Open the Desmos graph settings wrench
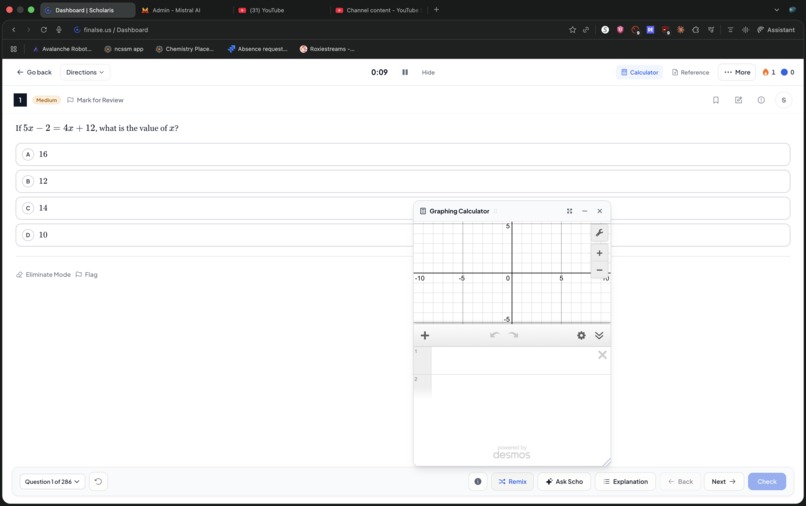The width and height of the screenshot is (806, 506). [599, 233]
